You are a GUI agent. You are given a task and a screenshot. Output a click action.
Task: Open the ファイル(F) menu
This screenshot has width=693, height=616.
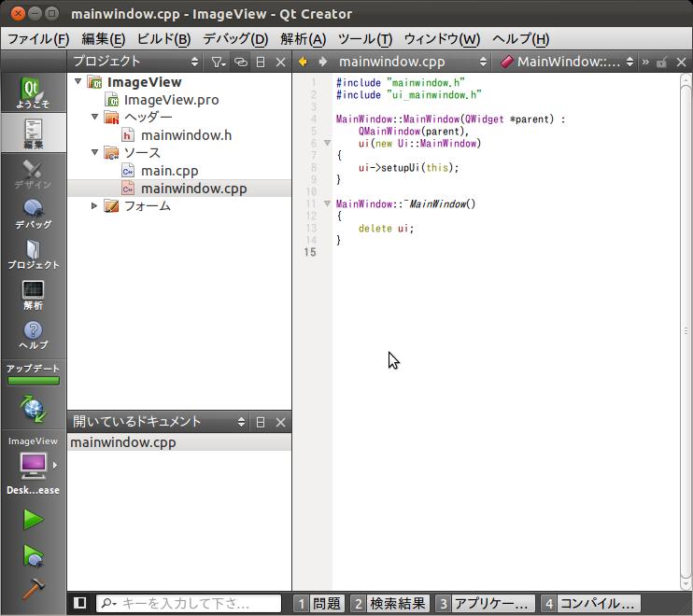(x=39, y=39)
